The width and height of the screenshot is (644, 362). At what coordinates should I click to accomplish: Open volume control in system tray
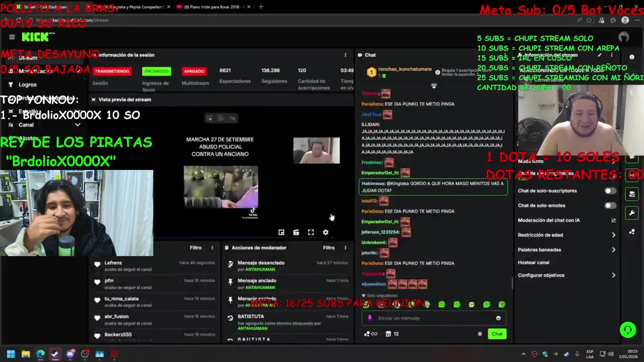[x=611, y=354]
